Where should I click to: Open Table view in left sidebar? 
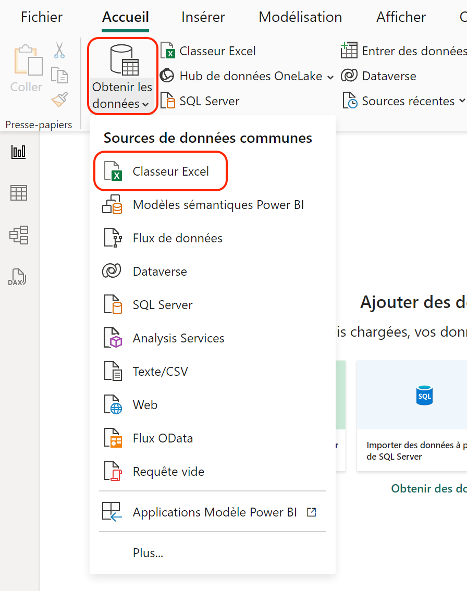[x=18, y=193]
